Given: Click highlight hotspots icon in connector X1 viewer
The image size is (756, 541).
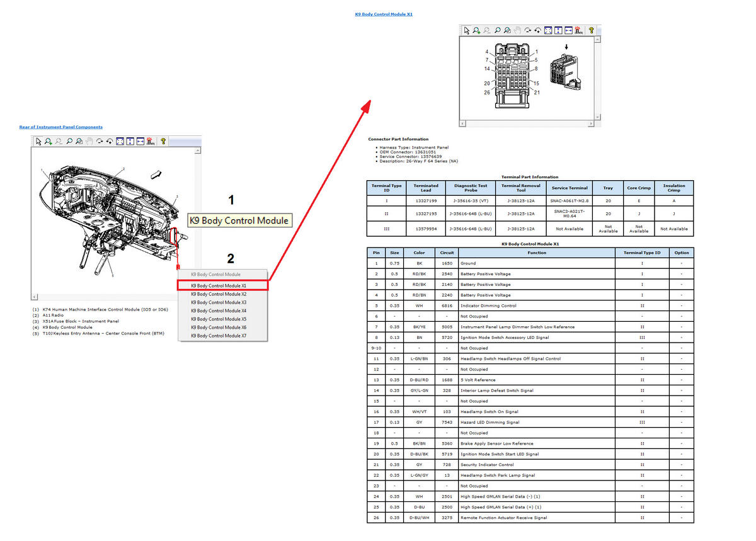Looking at the screenshot, I should [x=578, y=30].
